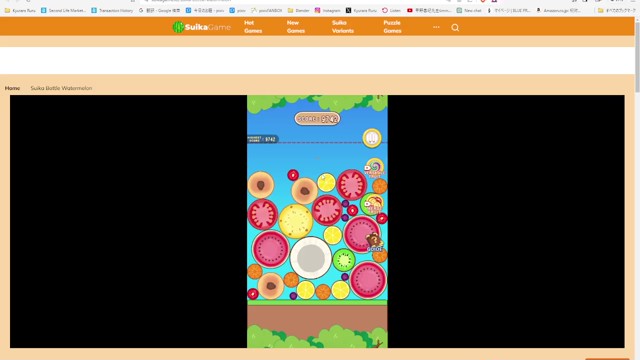
Task: Use the second fruit power-up ad icon
Action: pyautogui.click(x=373, y=204)
